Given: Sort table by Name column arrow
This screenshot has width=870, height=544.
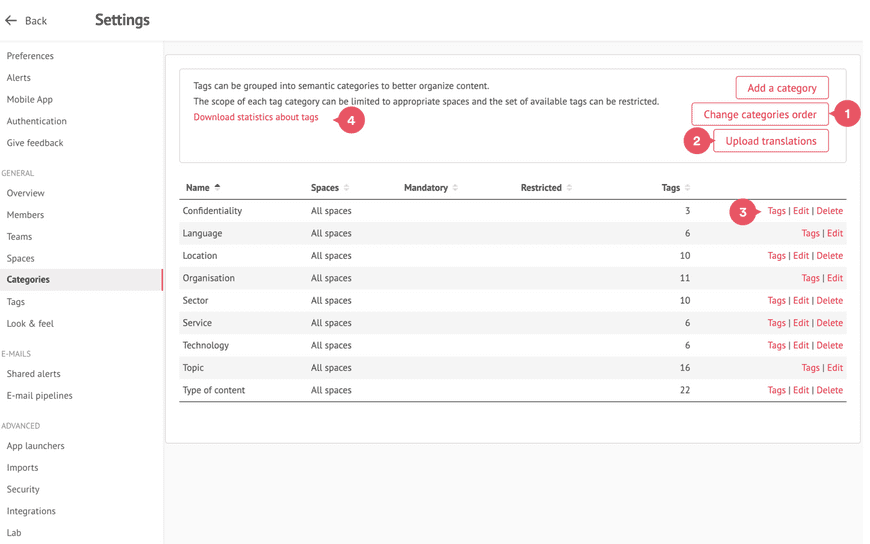Looking at the screenshot, I should pyautogui.click(x=218, y=187).
